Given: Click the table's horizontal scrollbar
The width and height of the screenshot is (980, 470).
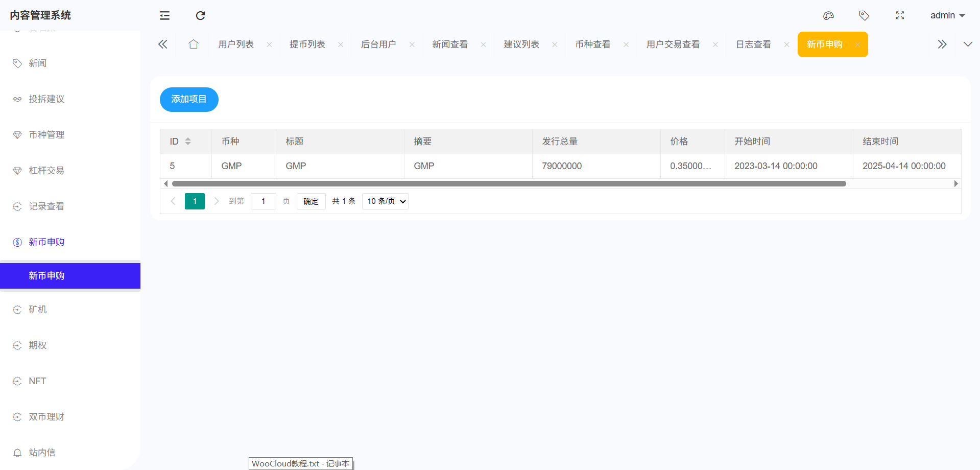Looking at the screenshot, I should coord(508,183).
